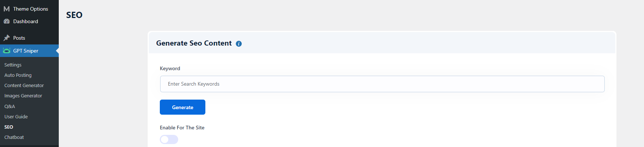Click the info icon beside Generate Seo Content
Screen dimensions: 644x147
(239, 44)
